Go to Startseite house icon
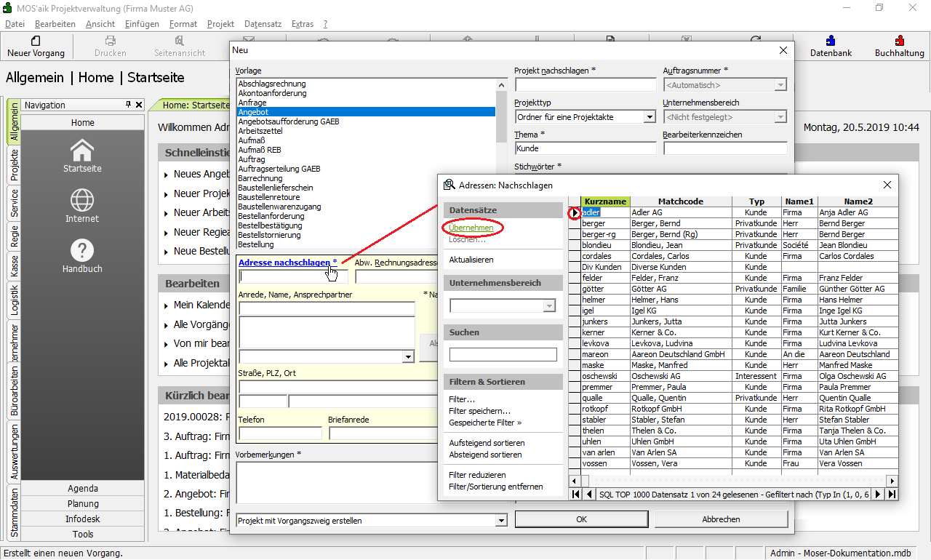The width and height of the screenshot is (931, 560). click(x=82, y=151)
